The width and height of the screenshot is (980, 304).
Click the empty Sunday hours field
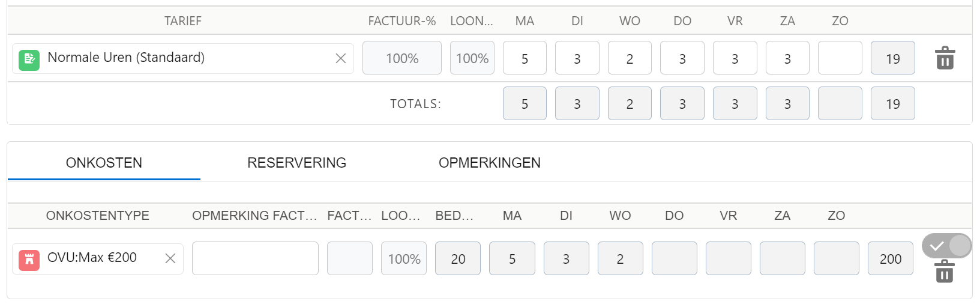840,58
